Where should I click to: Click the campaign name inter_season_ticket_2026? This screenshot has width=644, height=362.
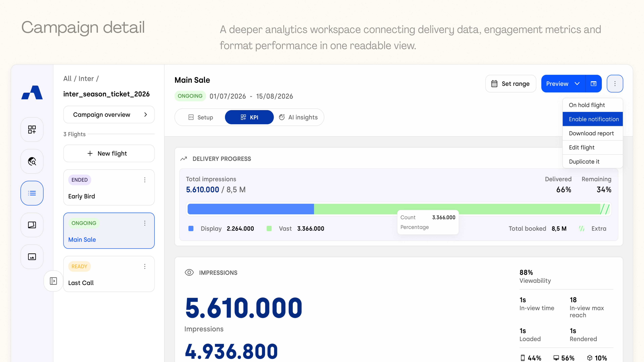point(106,94)
